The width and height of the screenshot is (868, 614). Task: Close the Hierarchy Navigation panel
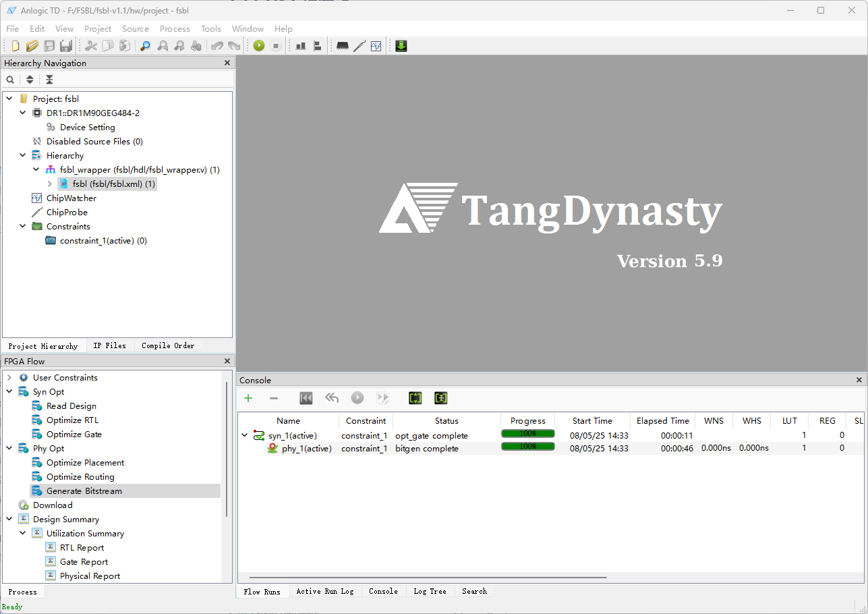point(227,63)
